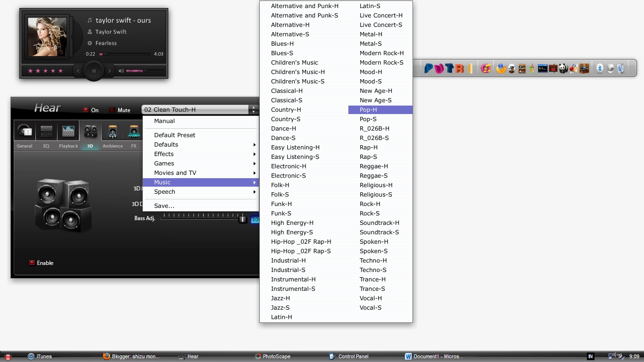Click Save... in the preset menu
Image resolution: width=644 pixels, height=362 pixels.
[201, 206]
